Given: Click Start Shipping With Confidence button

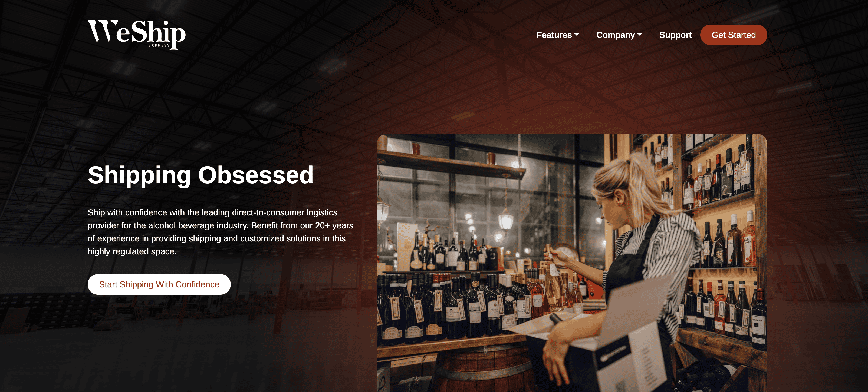Looking at the screenshot, I should click(x=159, y=284).
